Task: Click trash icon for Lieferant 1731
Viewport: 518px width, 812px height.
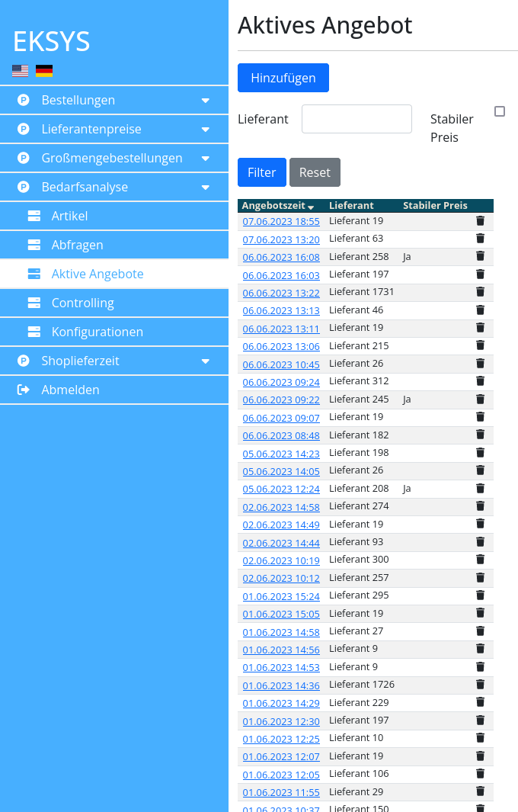Action: pos(480,292)
